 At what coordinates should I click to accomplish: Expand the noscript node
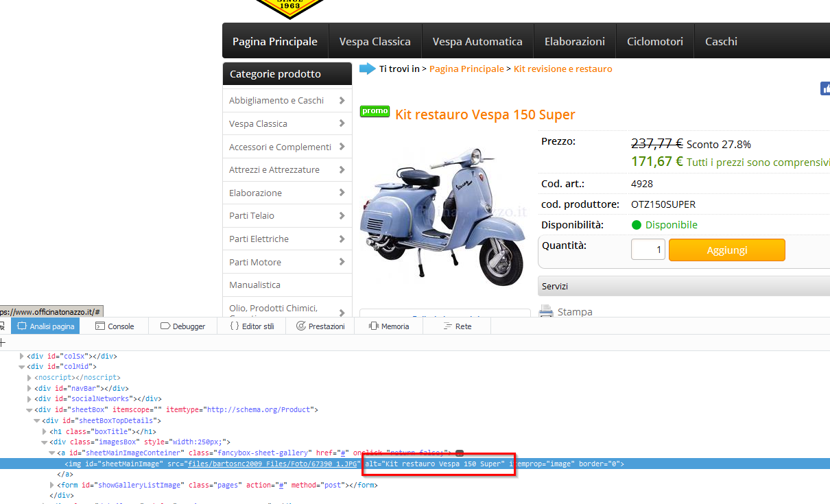pos(29,377)
